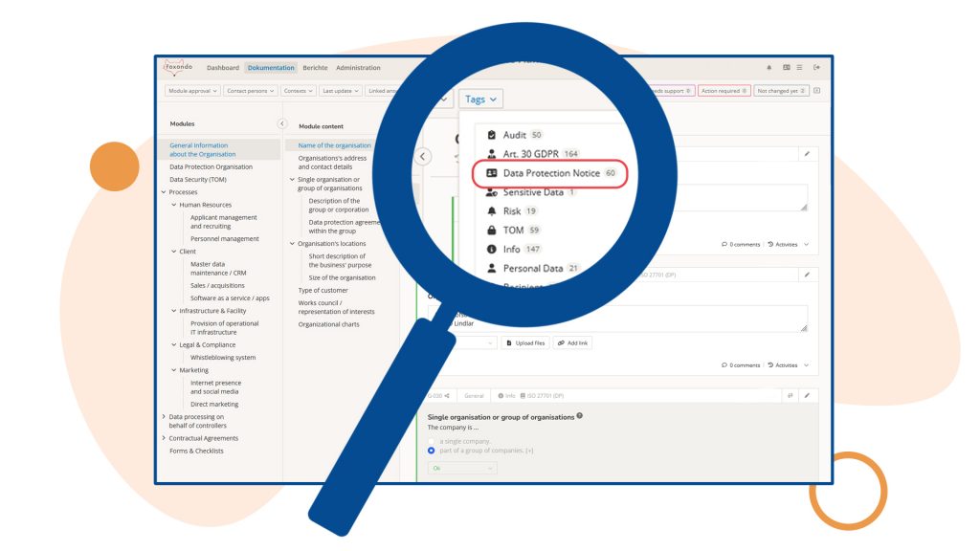
Task: Click the sign-out icon in the top bar
Action: [816, 67]
